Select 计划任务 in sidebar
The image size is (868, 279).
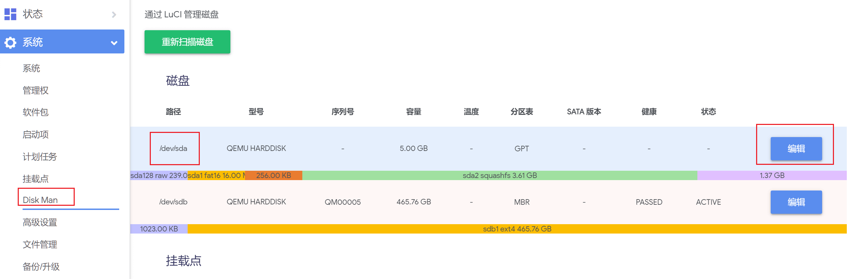point(40,157)
